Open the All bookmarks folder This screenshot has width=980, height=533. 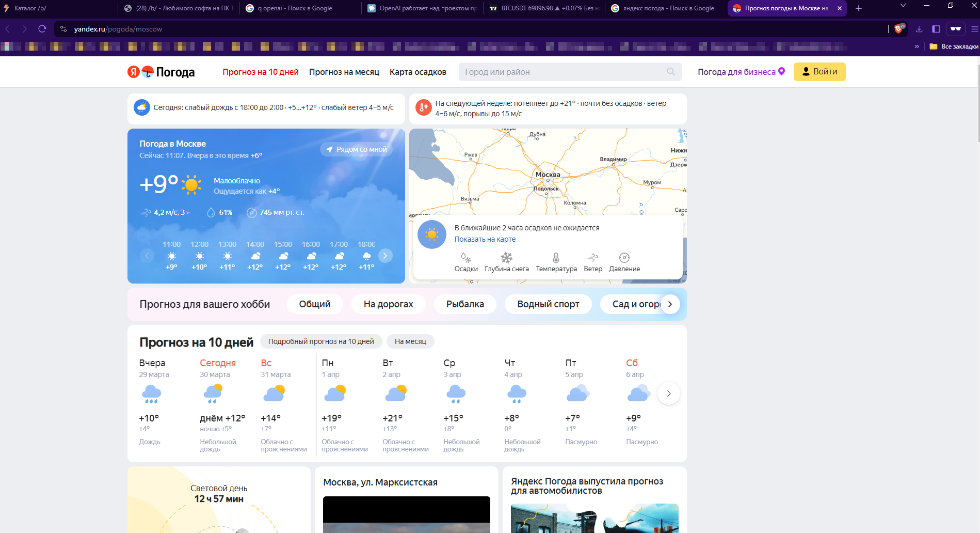click(x=954, y=46)
